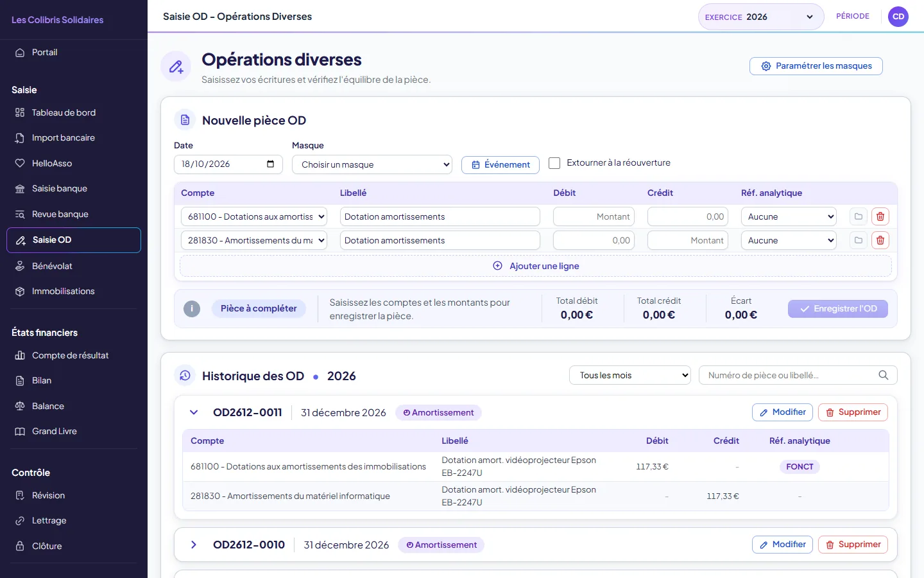
Task: Click Modifier for OD2612-0011
Action: click(x=782, y=412)
